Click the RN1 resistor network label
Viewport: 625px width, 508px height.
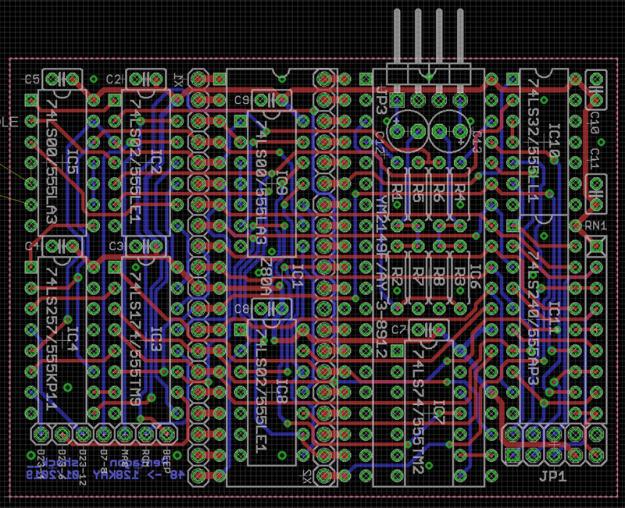coord(595,226)
